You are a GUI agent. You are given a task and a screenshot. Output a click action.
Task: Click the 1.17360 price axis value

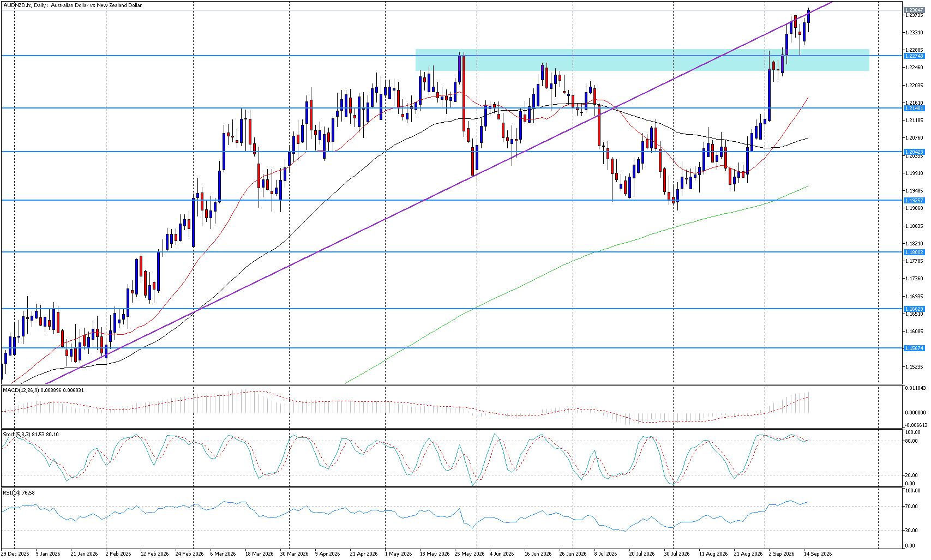[x=914, y=279]
